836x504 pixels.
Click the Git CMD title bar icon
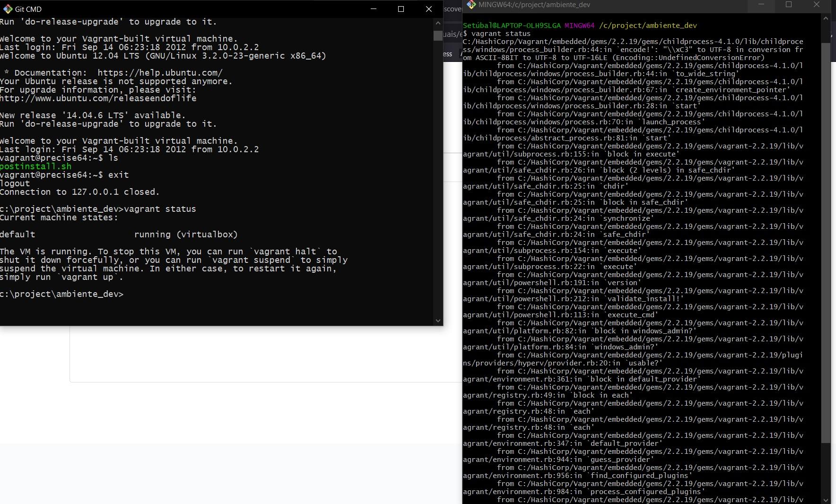pos(8,9)
